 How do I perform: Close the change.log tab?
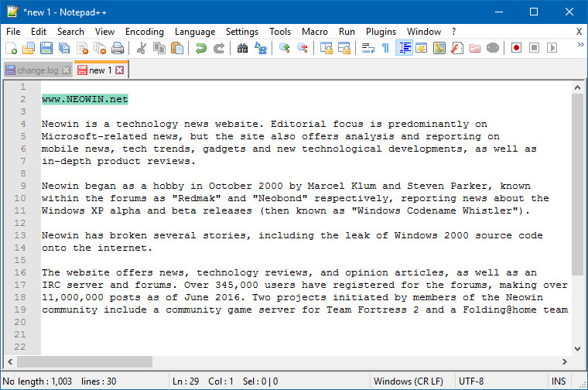click(x=66, y=70)
